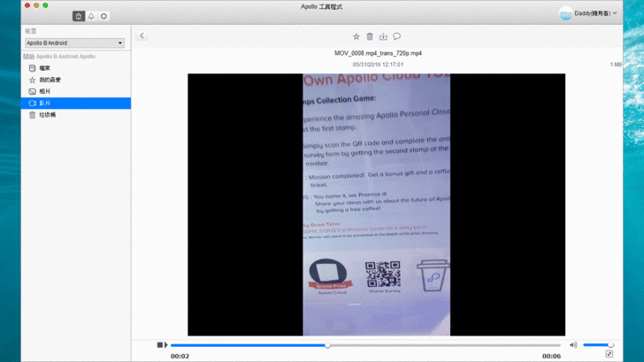The width and height of the screenshot is (644, 362).
Task: Open 我的最愛 (Favorites) in sidebar
Action: [x=50, y=80]
